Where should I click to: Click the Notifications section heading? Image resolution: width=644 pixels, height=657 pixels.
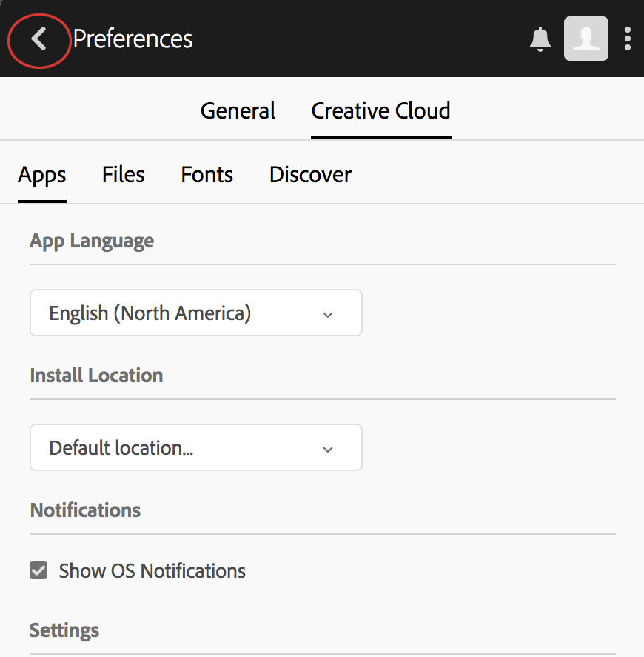coord(85,510)
